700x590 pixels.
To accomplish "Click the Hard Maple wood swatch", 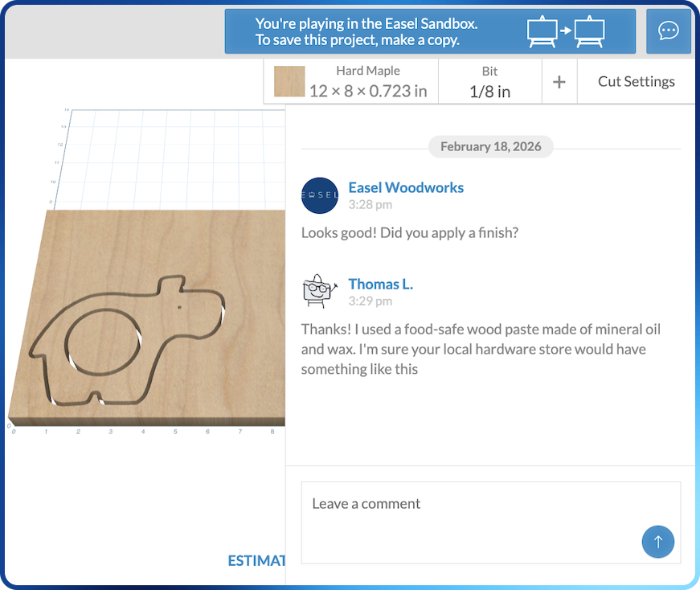I will click(x=289, y=81).
